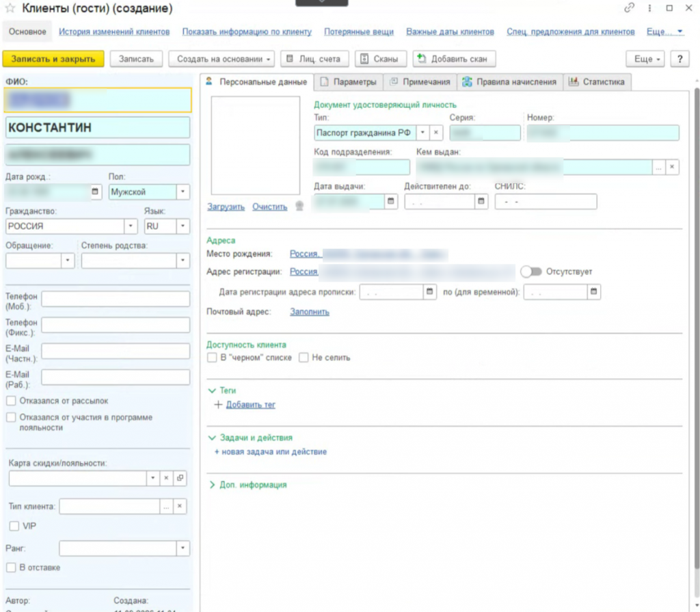Open calendar for registration address date

[x=429, y=292]
